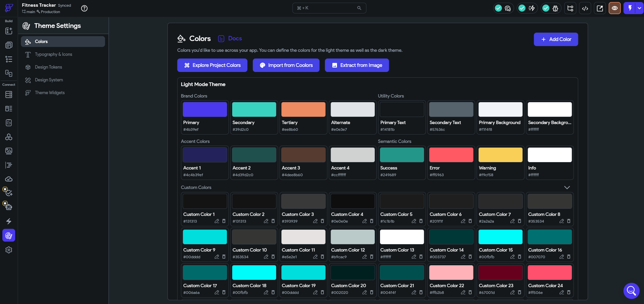Delete Custom Color 24 using trash icon
644x304 pixels.
coord(569,293)
